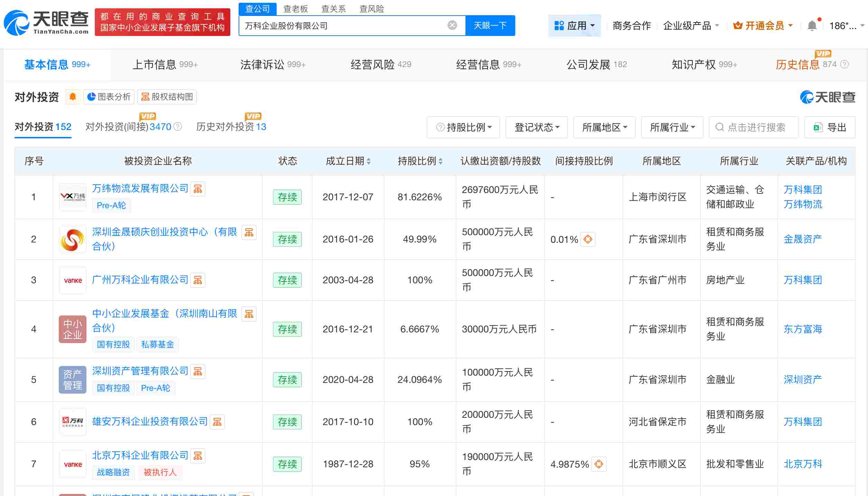This screenshot has width=868, height=496.
Task: Open 图表分析 chart analysis
Action: coord(109,97)
